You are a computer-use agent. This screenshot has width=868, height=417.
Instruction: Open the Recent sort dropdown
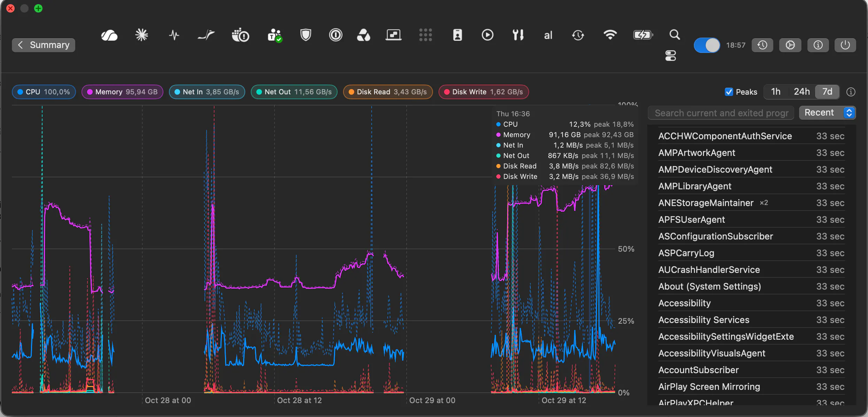tap(827, 113)
